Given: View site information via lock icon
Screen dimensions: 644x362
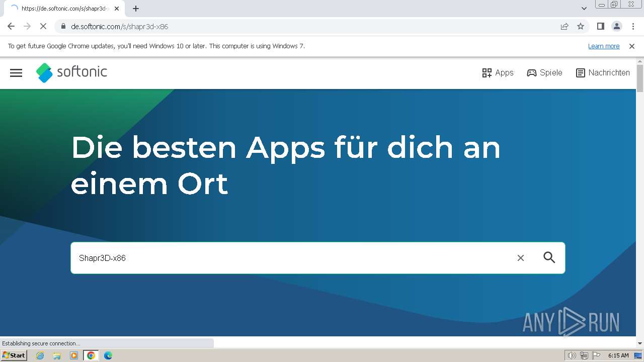Looking at the screenshot, I should (x=63, y=26).
